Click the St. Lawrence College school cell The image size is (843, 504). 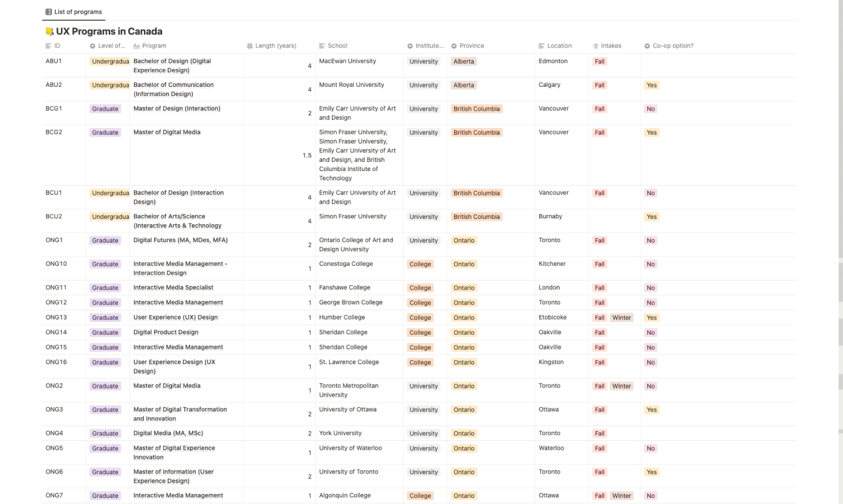click(x=359, y=367)
